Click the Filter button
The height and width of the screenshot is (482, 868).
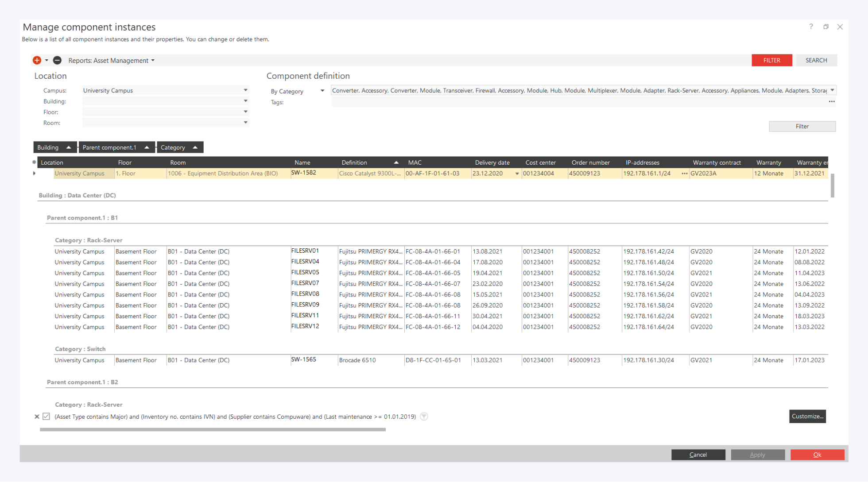(802, 127)
